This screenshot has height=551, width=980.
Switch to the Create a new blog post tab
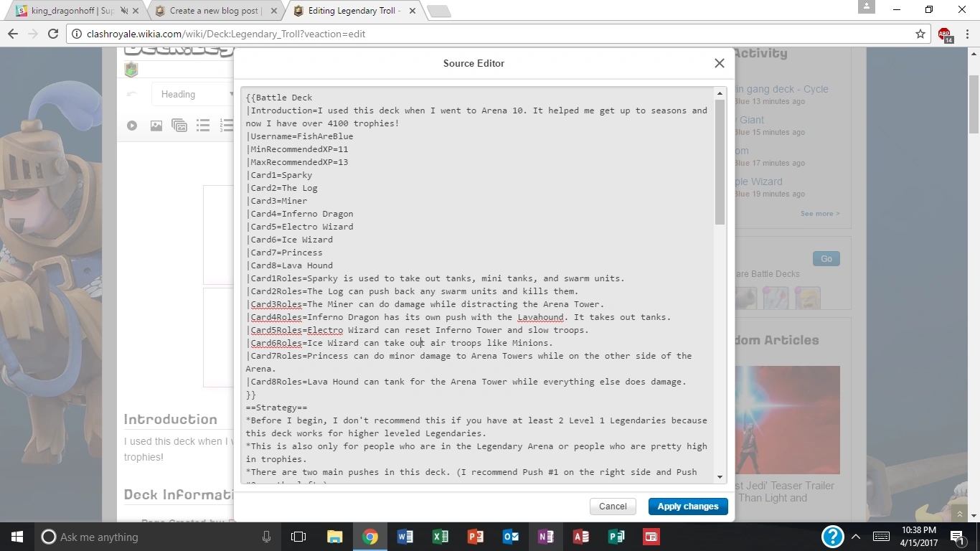click(215, 11)
